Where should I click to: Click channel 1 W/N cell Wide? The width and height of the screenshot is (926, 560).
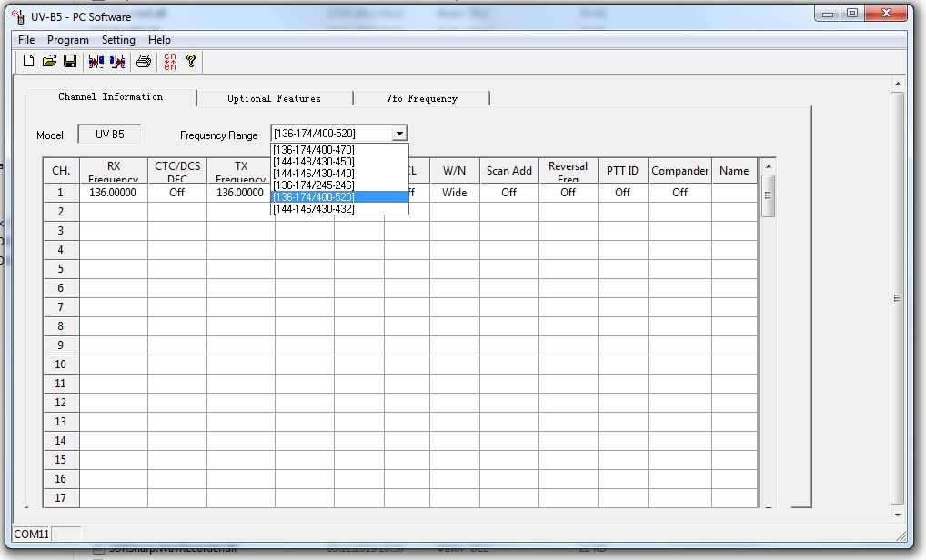455,193
